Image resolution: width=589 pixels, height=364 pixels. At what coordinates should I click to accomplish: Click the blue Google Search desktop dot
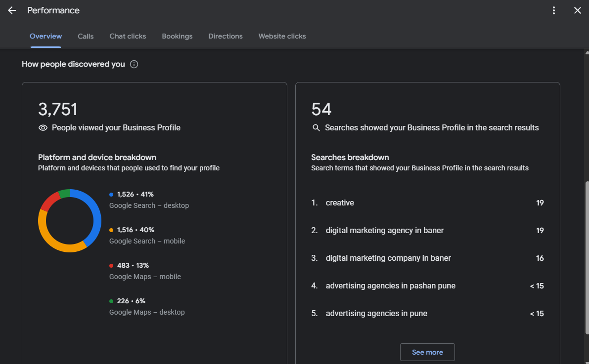111,195
